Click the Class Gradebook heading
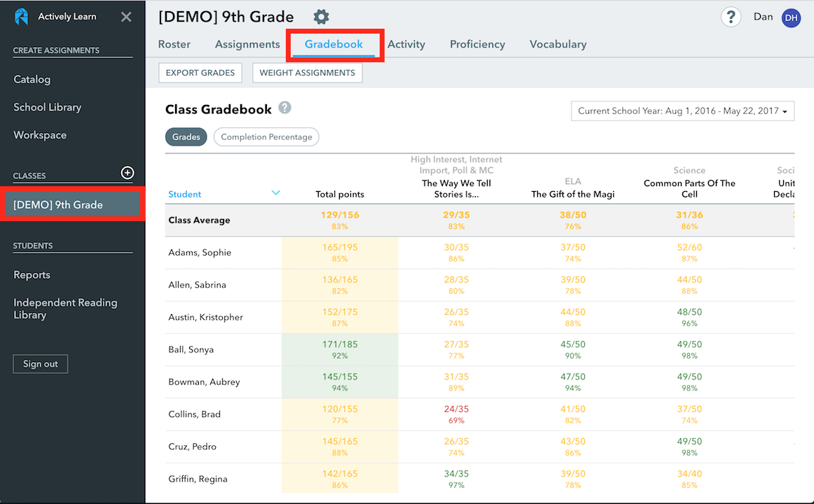Screen dimensions: 814x504 click(219, 109)
